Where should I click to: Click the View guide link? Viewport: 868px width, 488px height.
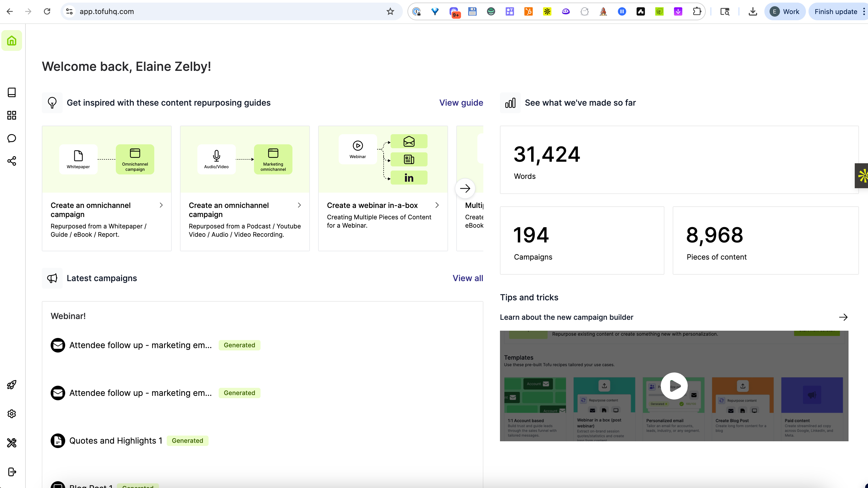pyautogui.click(x=461, y=103)
